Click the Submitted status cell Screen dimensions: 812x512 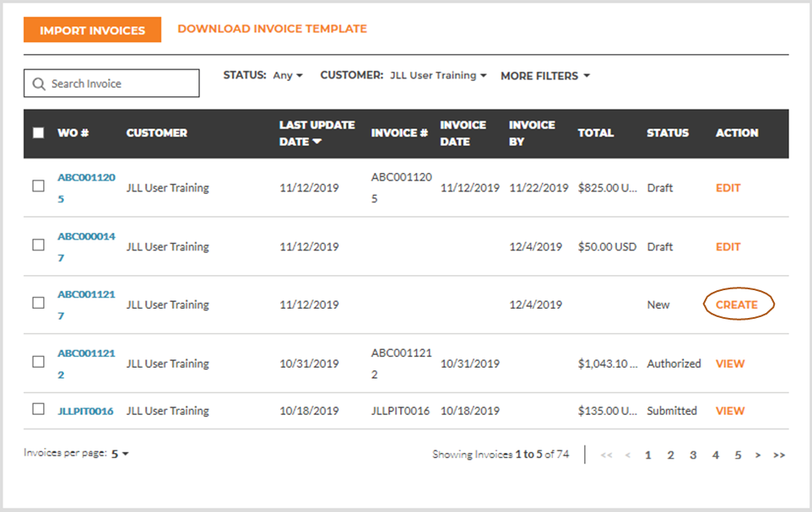pos(672,411)
